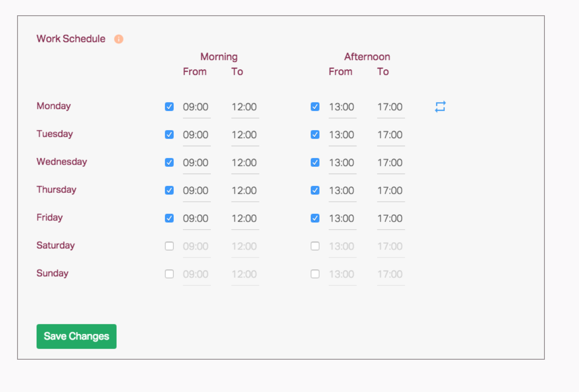Image resolution: width=579 pixels, height=392 pixels.
Task: Click Saturday afternoon To 17:00 field
Action: coord(391,247)
